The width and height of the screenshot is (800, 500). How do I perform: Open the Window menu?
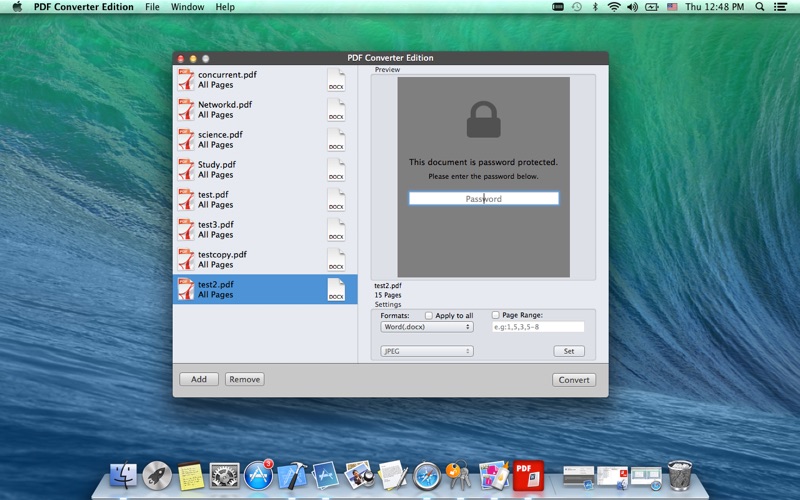[187, 7]
